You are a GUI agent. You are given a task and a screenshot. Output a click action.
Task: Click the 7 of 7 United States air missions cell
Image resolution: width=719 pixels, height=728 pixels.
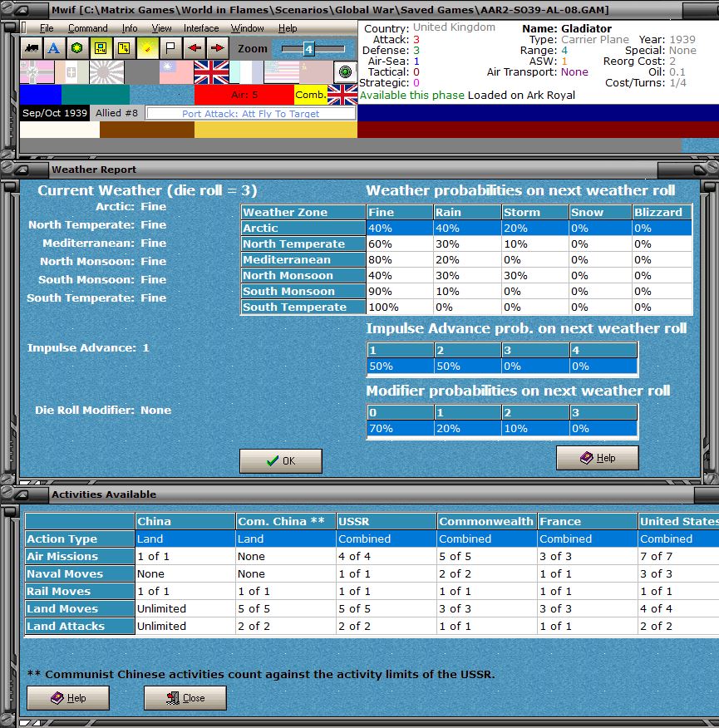pyautogui.click(x=678, y=556)
